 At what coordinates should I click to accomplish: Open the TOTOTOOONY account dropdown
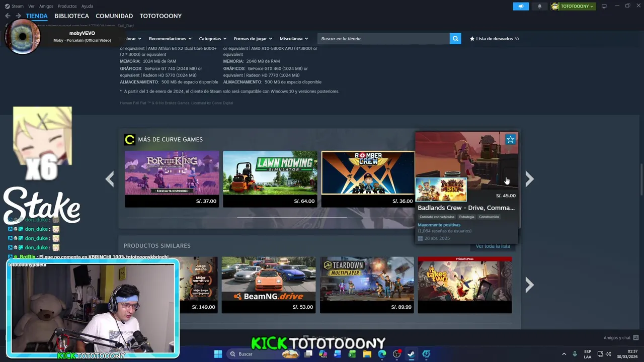(x=577, y=6)
